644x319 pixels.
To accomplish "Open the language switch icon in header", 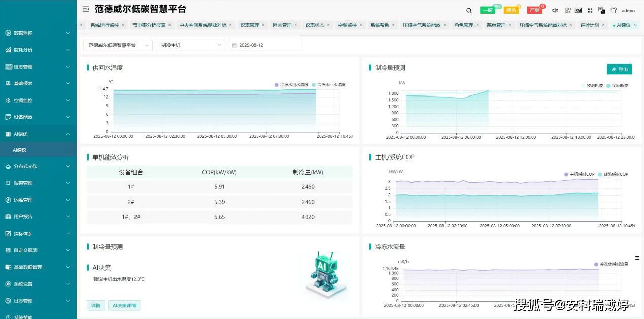I will 602,10.
